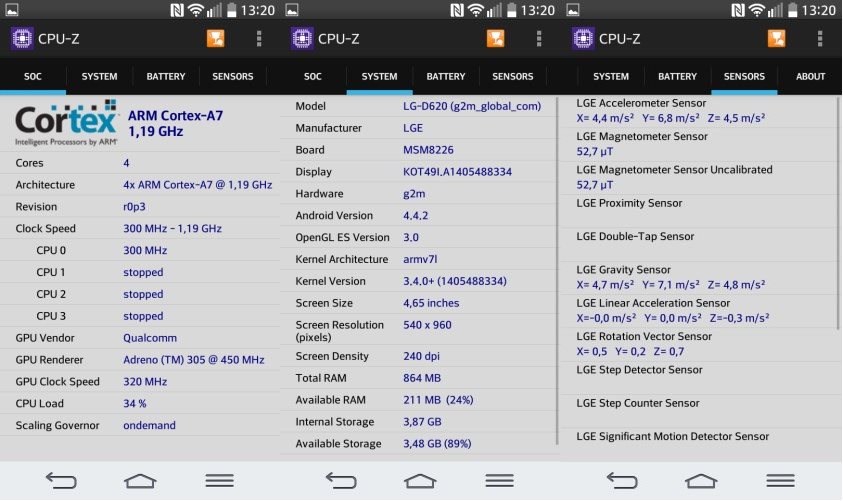
Task: Tap the Android Version row
Action: [420, 216]
